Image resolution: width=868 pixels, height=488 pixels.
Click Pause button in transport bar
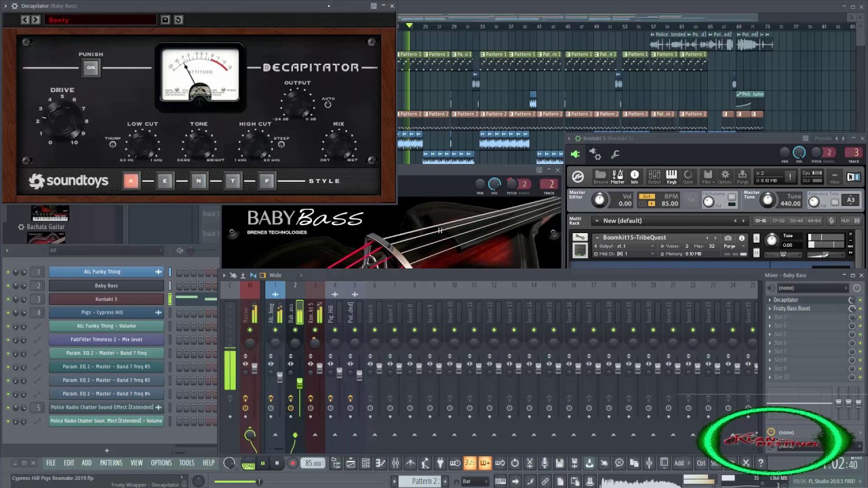pos(262,464)
